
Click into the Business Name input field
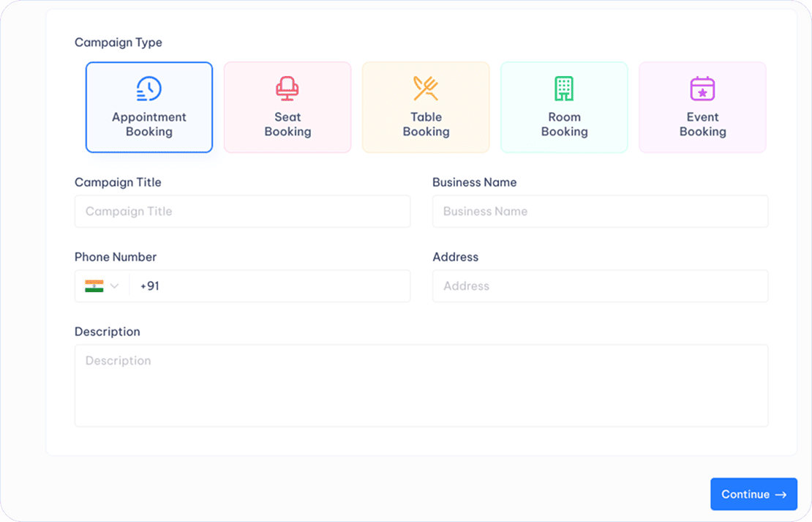(600, 212)
